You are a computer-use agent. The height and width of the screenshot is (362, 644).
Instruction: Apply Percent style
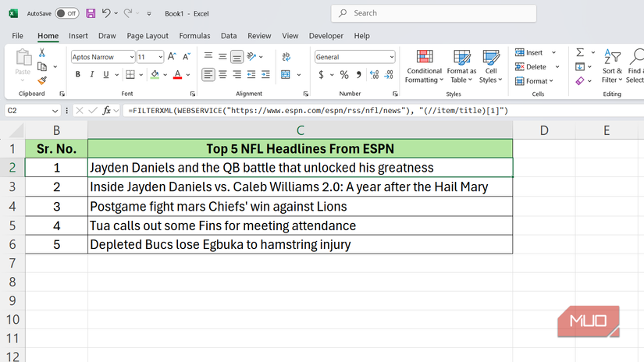344,75
